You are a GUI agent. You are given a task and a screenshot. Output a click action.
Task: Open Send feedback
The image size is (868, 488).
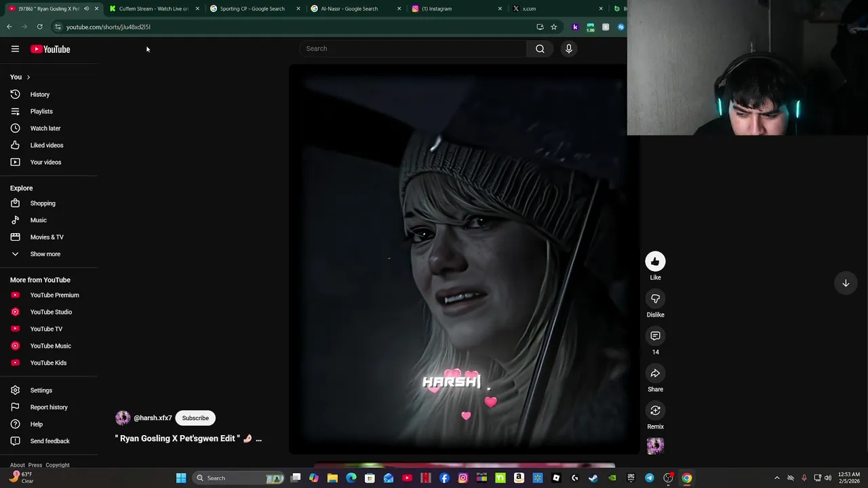[x=49, y=441]
